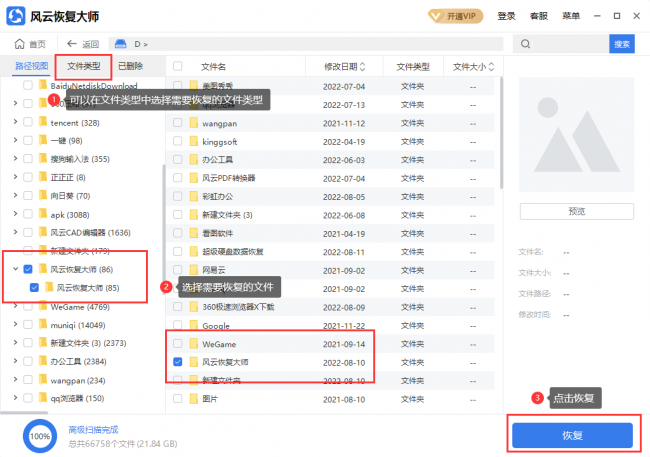Viewport: 650px width, 457px height.
Task: Click the blue 恢复 button
Action: click(572, 435)
